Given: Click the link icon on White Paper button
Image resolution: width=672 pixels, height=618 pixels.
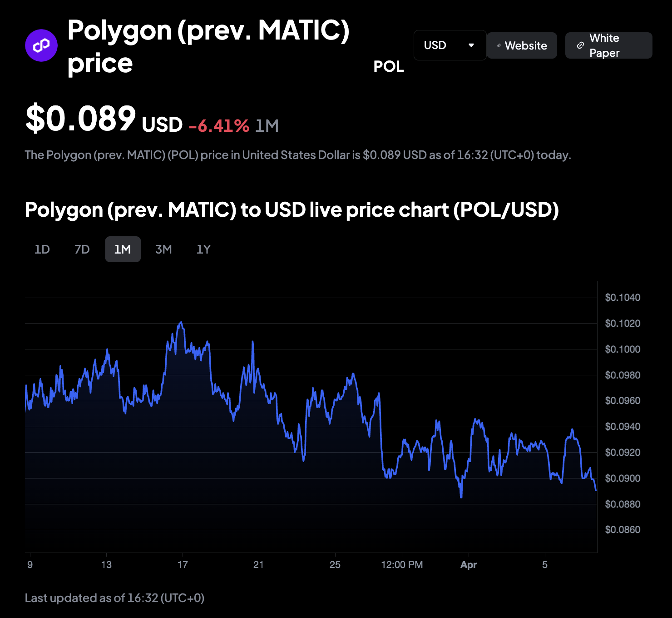Looking at the screenshot, I should click(580, 45).
